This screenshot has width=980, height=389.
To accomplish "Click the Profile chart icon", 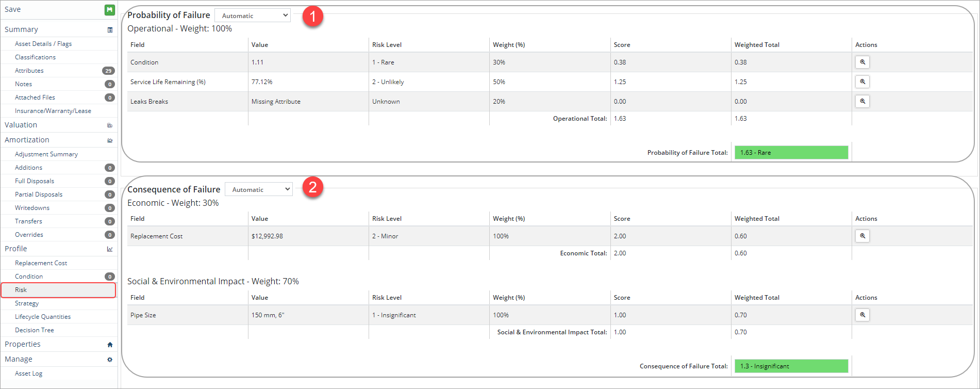I will [x=110, y=249].
